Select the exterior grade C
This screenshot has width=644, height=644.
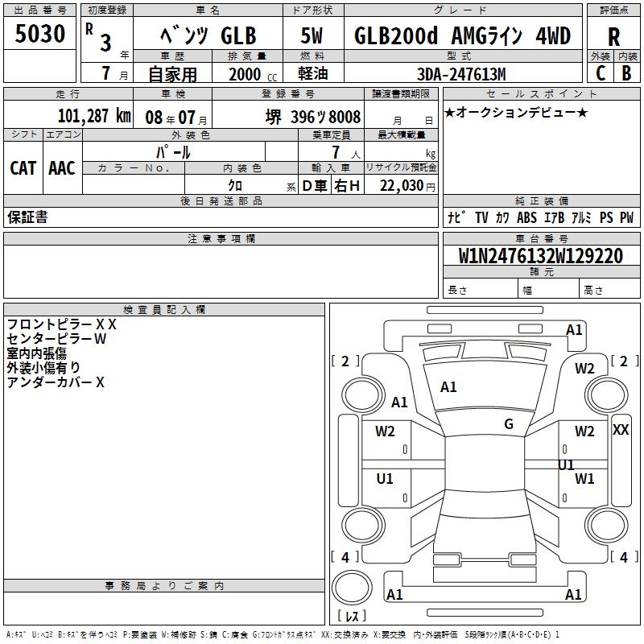[x=601, y=73]
